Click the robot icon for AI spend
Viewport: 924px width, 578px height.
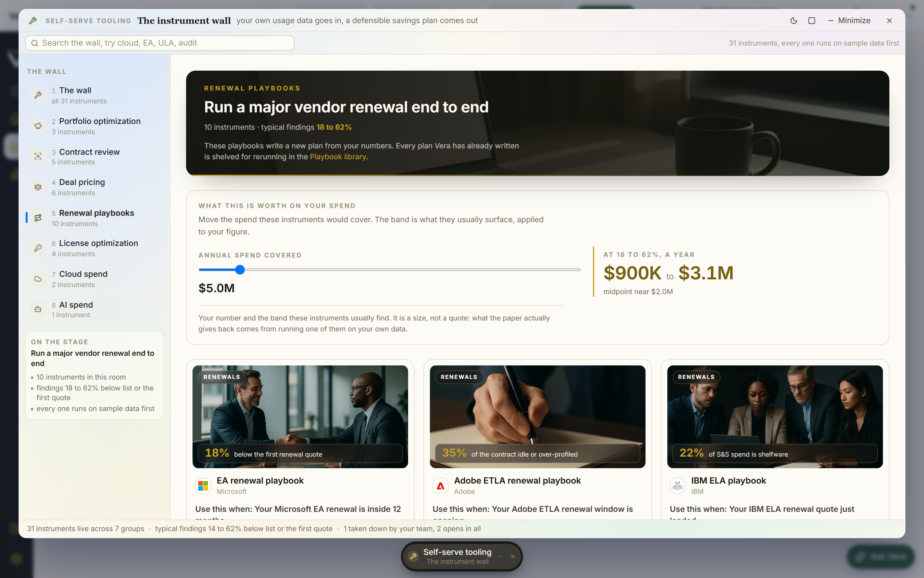point(38,309)
